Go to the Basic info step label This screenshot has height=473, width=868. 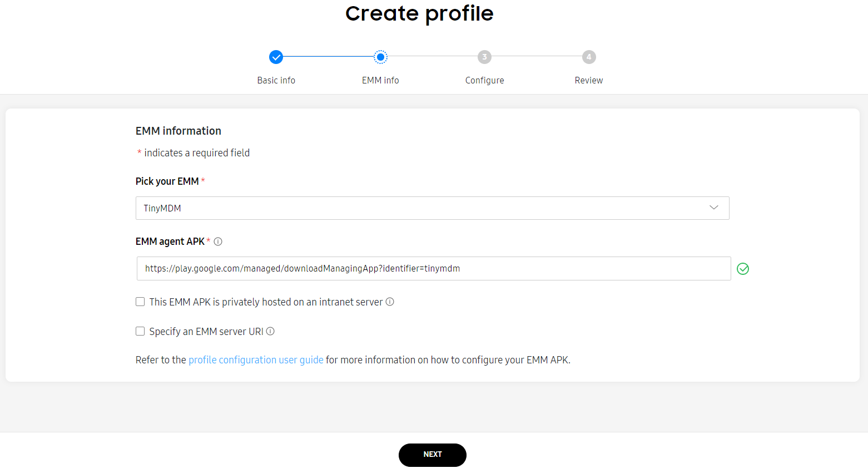[276, 80]
